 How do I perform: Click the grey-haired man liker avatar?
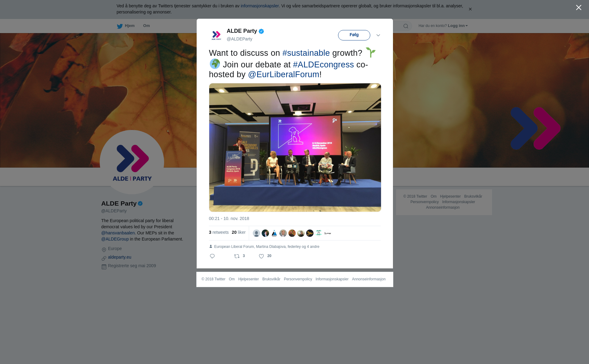(x=283, y=233)
